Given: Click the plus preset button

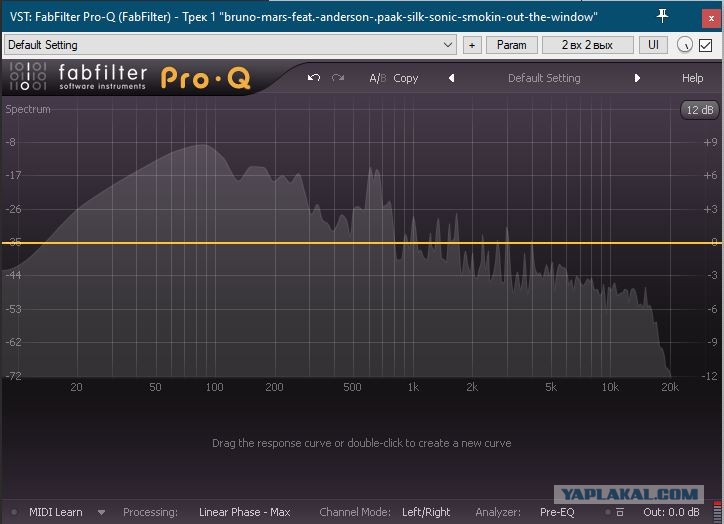Looking at the screenshot, I should 472,45.
